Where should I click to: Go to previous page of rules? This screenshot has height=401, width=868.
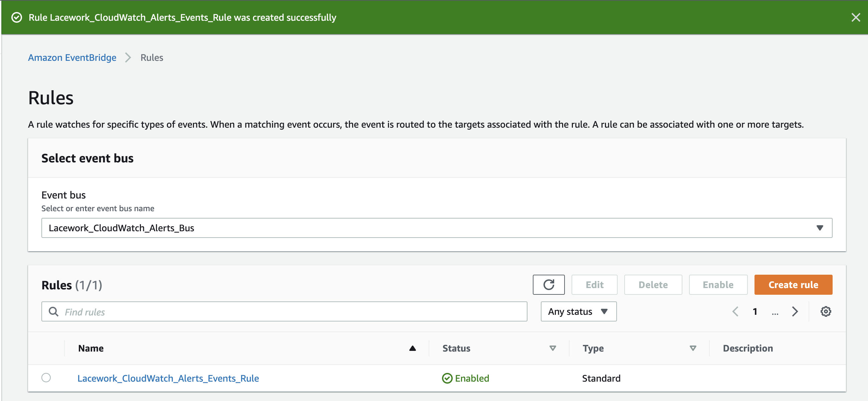(735, 312)
